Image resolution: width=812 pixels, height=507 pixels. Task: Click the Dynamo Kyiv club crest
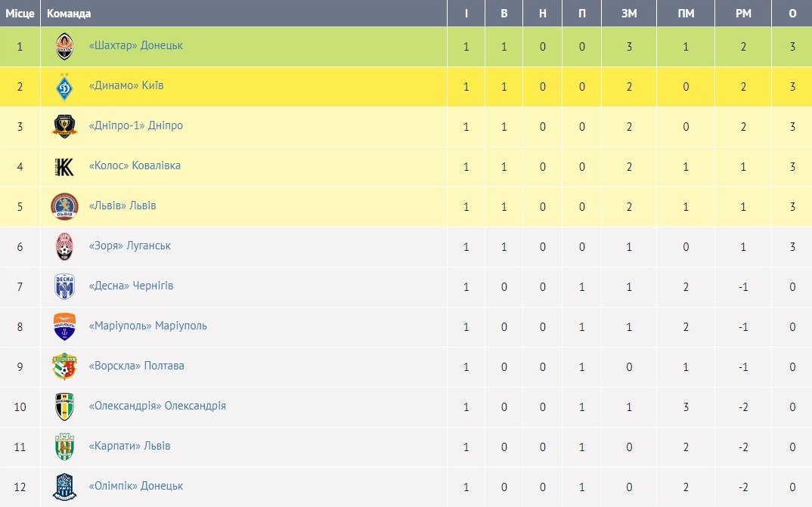64,86
